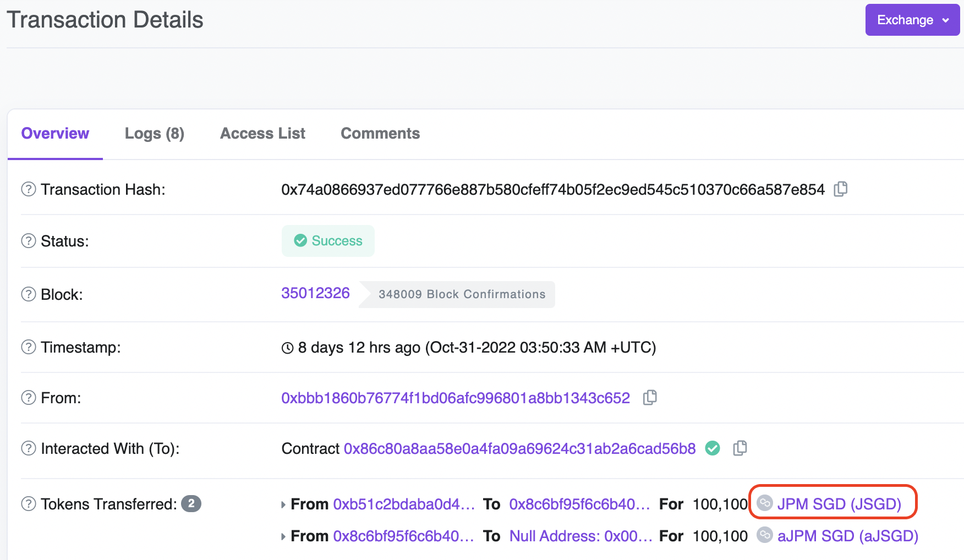Click the green Success status badge
Image resolution: width=964 pixels, height=560 pixels.
click(328, 241)
